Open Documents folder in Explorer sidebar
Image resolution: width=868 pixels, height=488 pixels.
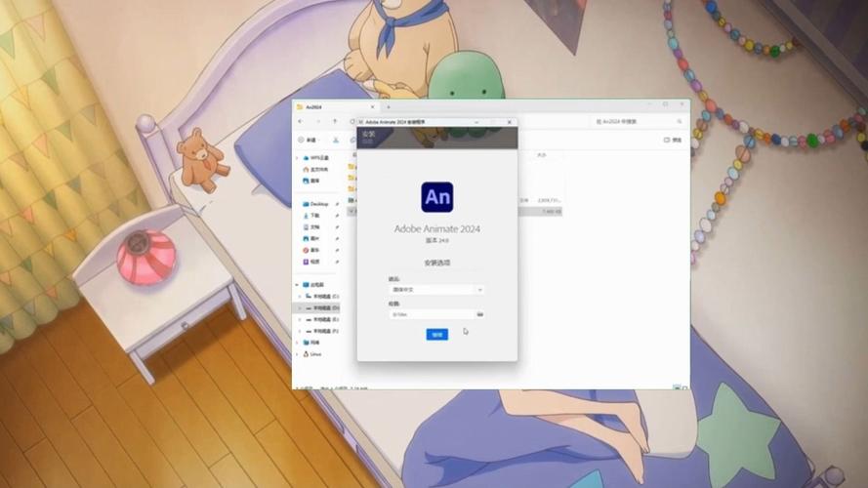tap(311, 227)
